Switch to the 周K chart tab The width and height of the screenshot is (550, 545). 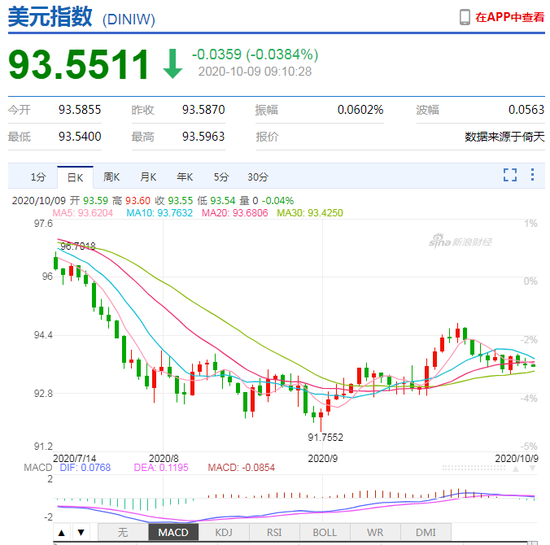(x=112, y=177)
